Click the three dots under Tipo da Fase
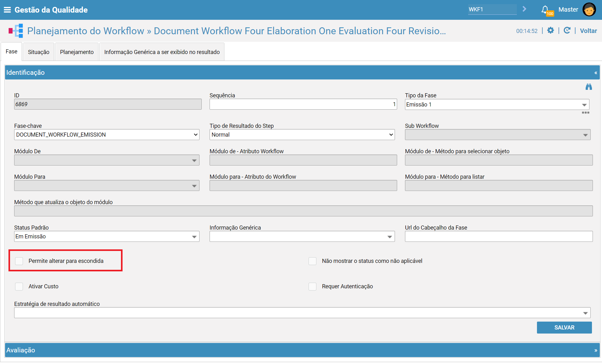Screen dimensions: 602x364 pyautogui.click(x=585, y=112)
